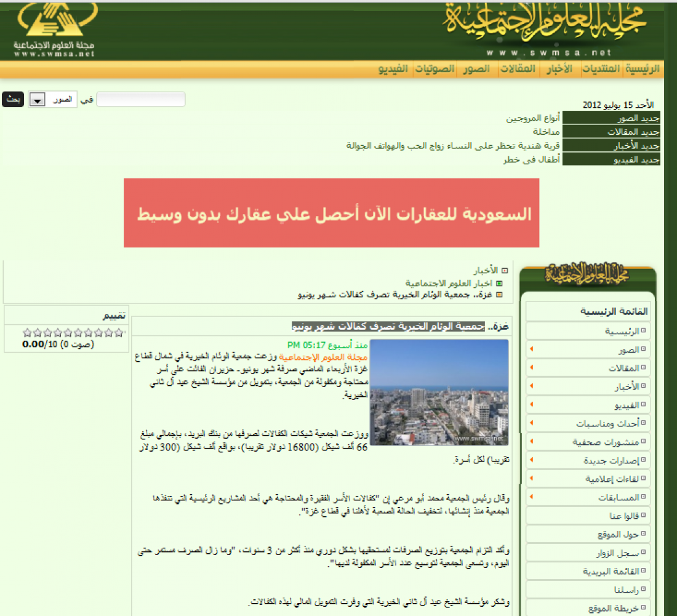Click the red Saudi real estate ad banner
This screenshot has width=677, height=616.
pos(331,213)
